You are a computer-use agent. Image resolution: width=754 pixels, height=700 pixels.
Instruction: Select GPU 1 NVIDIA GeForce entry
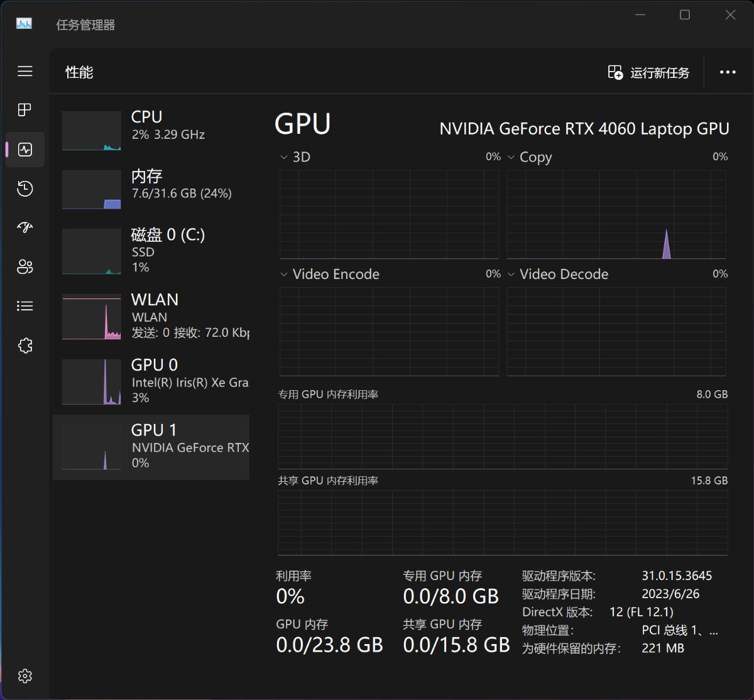pos(151,447)
